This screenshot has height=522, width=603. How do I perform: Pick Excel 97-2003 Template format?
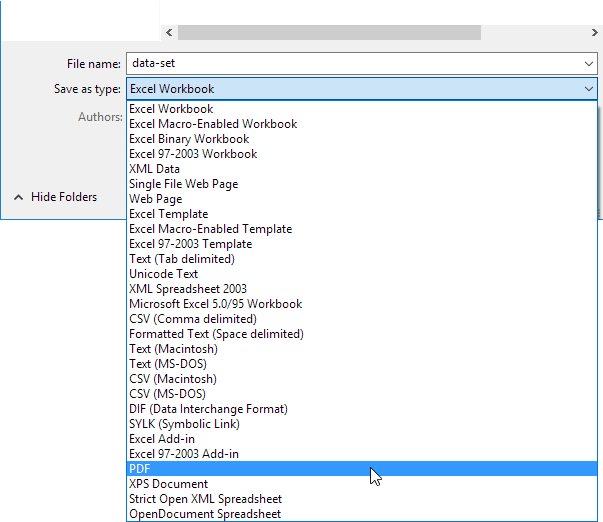[x=361, y=244]
